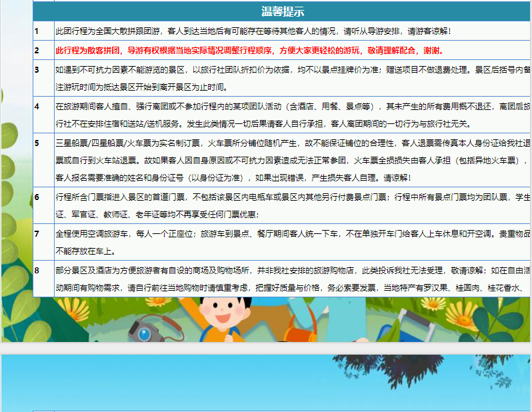The height and width of the screenshot is (412, 532).
Task: Select row number 2 cell
Action: coord(43,51)
